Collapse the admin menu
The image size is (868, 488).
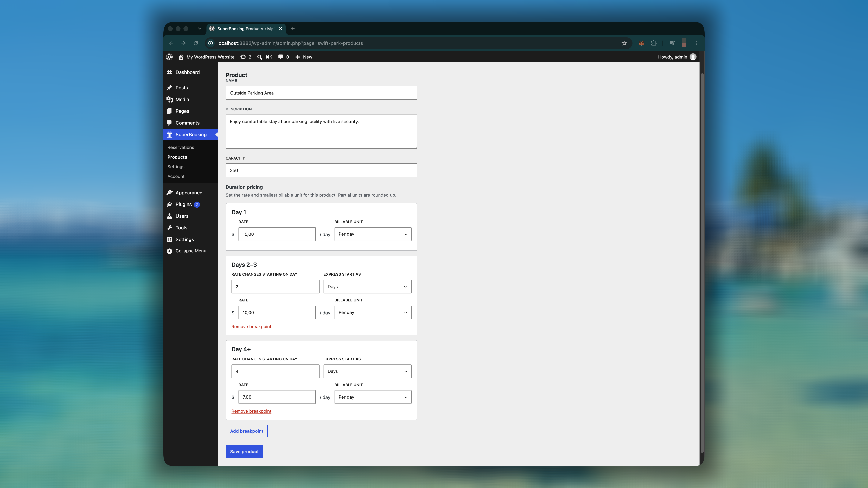pos(191,251)
